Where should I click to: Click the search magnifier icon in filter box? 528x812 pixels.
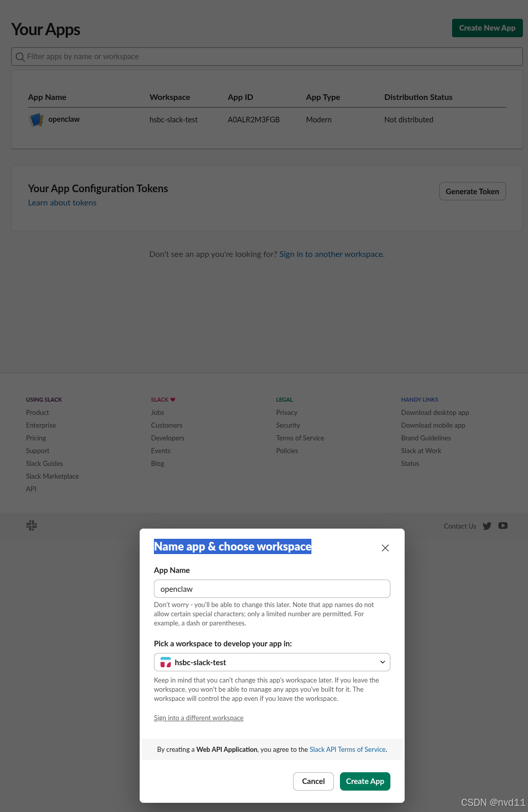point(20,57)
